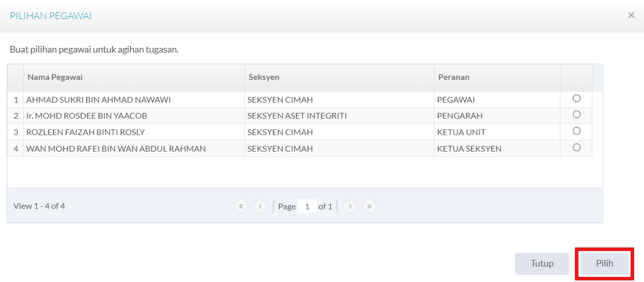
Task: Click PEGAWAI role cell
Action: pyautogui.click(x=497, y=99)
